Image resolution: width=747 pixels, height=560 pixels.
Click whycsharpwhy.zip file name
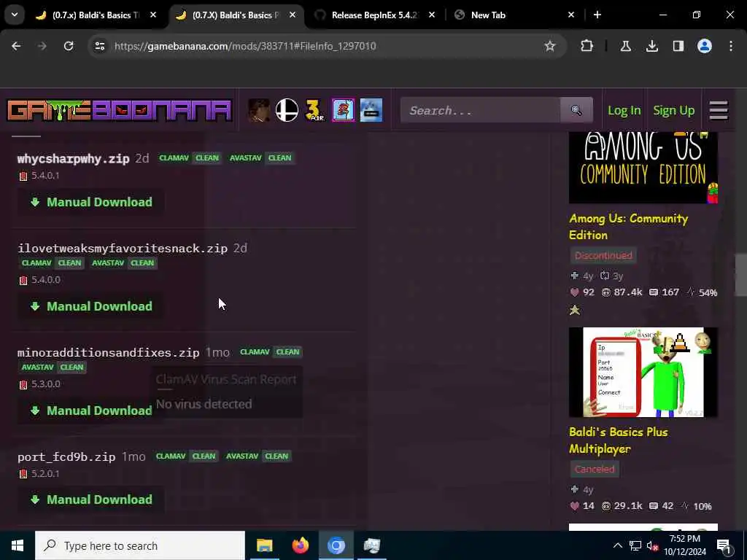(74, 158)
